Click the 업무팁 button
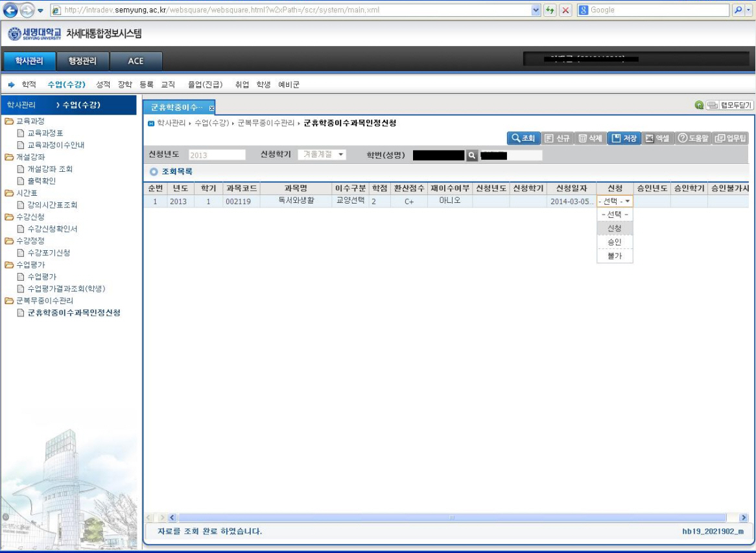 [x=731, y=138]
